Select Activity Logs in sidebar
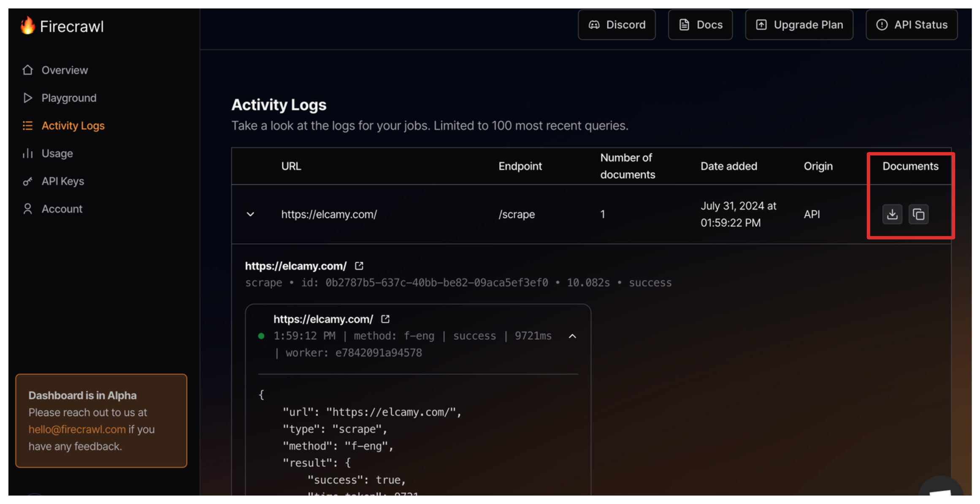The width and height of the screenshot is (980, 504). pos(73,126)
